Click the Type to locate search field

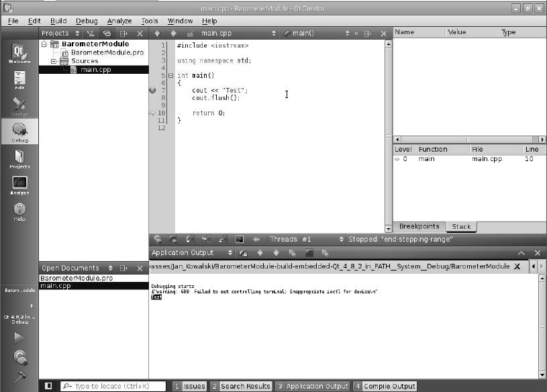pos(113,386)
